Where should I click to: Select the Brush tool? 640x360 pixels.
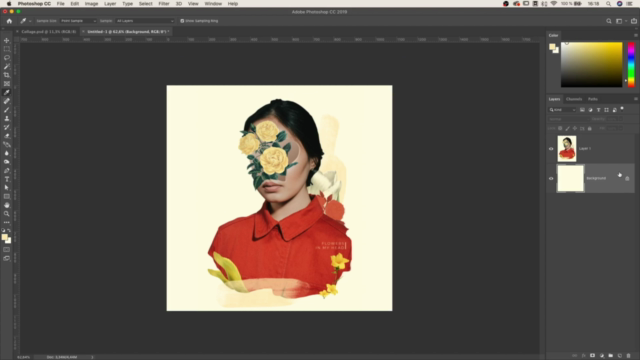point(7,110)
